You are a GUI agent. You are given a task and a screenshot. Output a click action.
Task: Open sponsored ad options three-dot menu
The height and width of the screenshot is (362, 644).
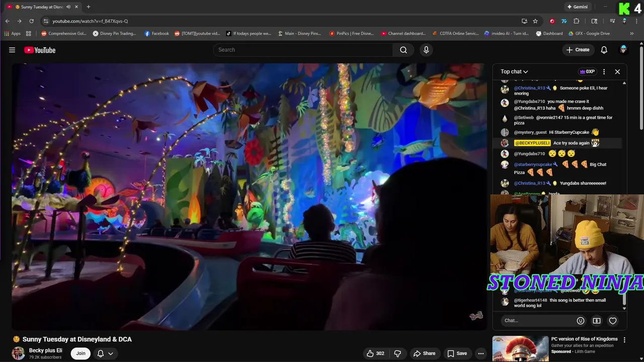pyautogui.click(x=624, y=340)
